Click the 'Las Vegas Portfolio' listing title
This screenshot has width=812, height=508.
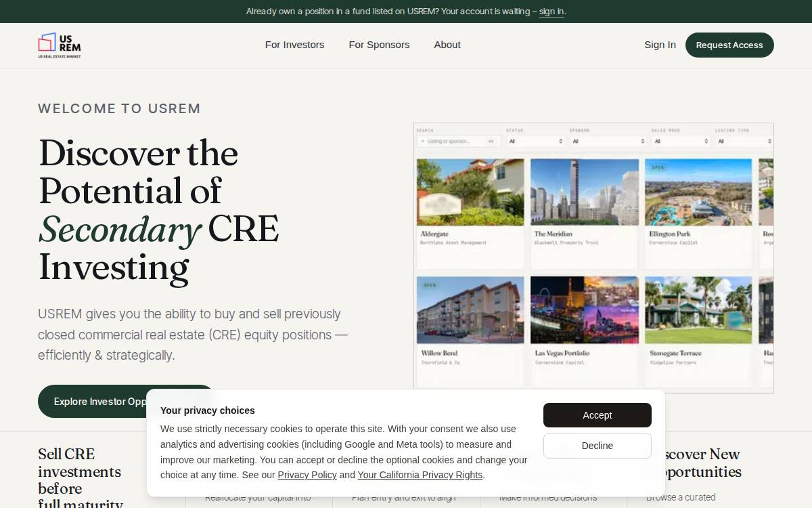click(x=562, y=353)
